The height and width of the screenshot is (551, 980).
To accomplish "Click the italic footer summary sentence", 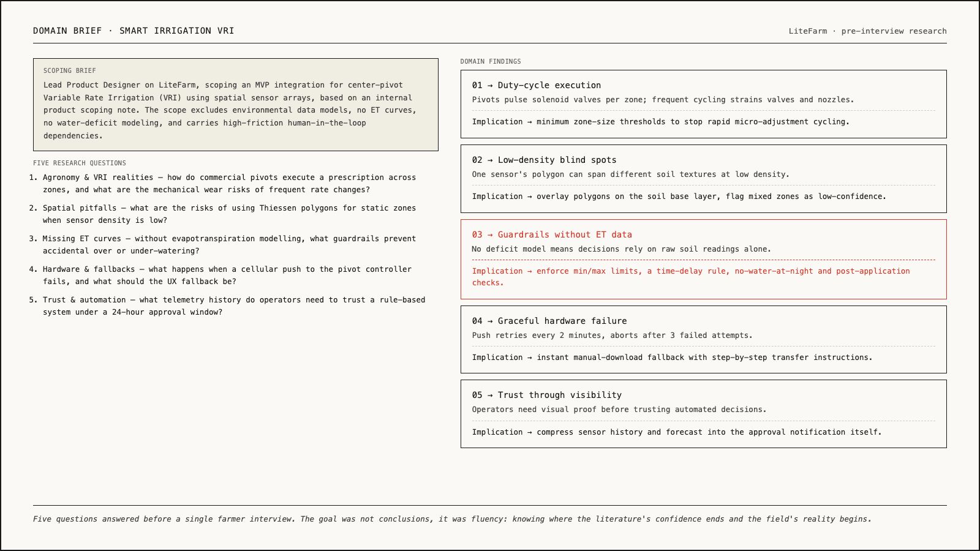I will click(452, 519).
